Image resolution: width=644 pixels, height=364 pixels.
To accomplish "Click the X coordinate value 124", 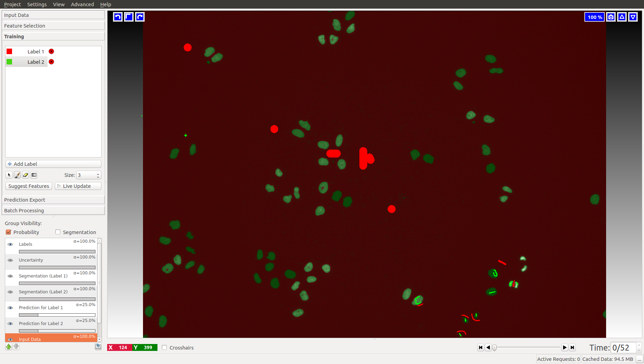I will (123, 347).
